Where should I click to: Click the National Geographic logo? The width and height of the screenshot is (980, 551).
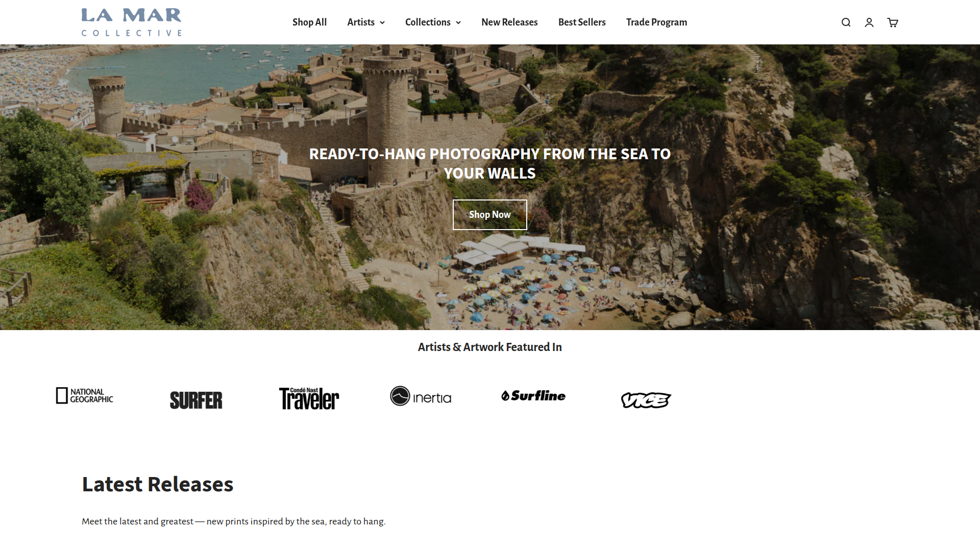pyautogui.click(x=85, y=395)
